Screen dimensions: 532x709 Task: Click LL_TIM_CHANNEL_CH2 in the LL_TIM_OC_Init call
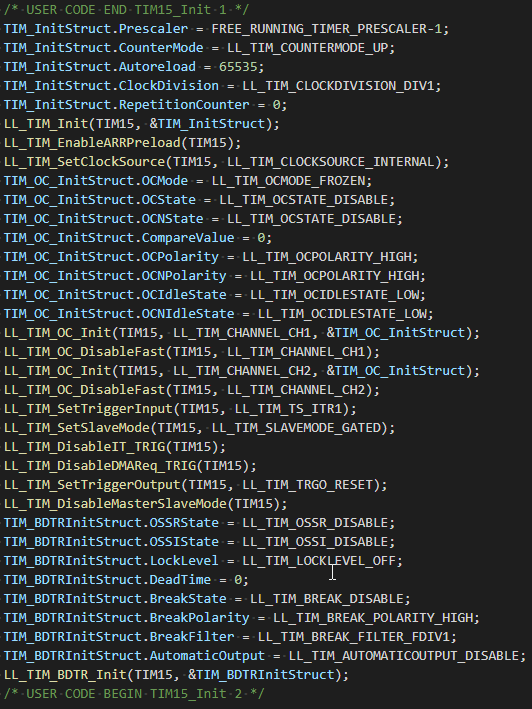click(x=242, y=370)
